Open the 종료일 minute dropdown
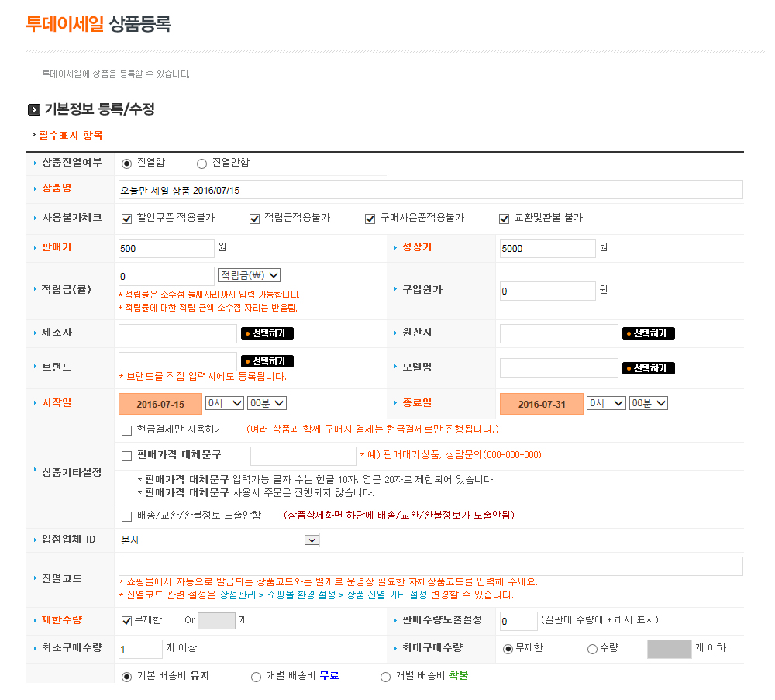Viewport: 775px width, 700px height. tap(649, 403)
